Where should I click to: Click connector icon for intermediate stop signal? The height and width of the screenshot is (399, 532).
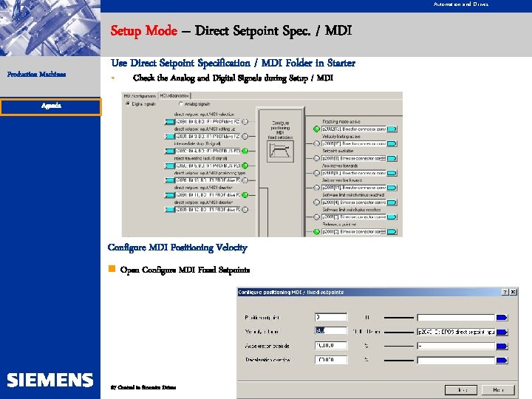[169, 151]
